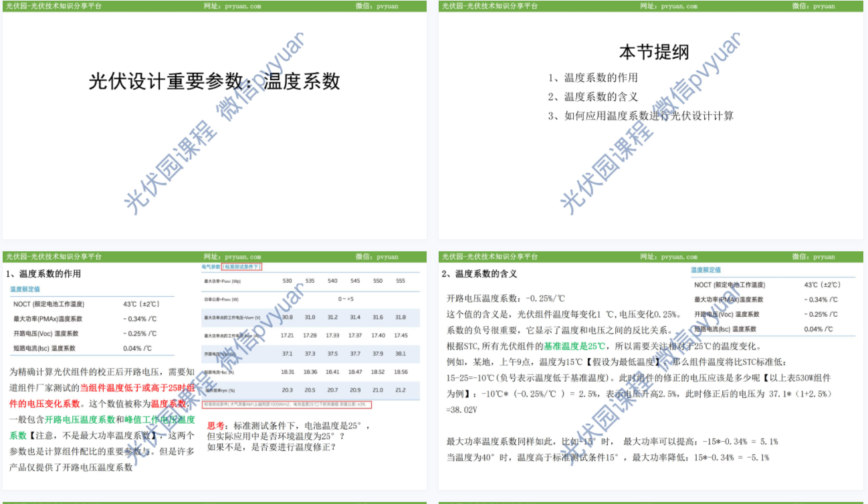Click the green '开路电压温度系数' text in slide 3
Screen dimensions: 868x504
(80, 420)
